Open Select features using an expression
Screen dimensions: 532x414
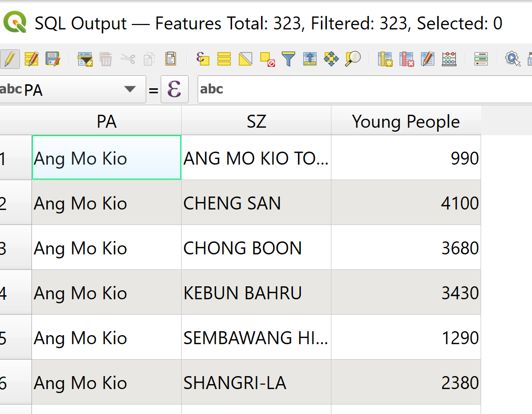(202, 59)
